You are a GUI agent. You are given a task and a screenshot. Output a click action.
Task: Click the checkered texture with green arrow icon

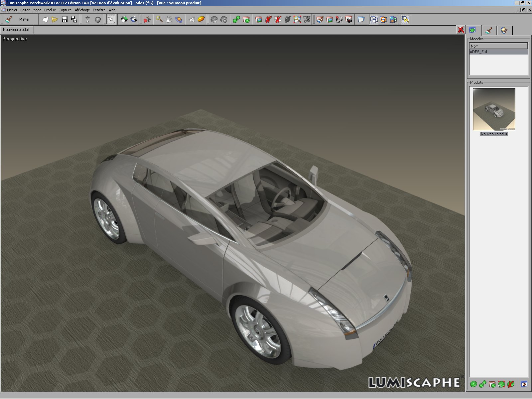click(124, 19)
